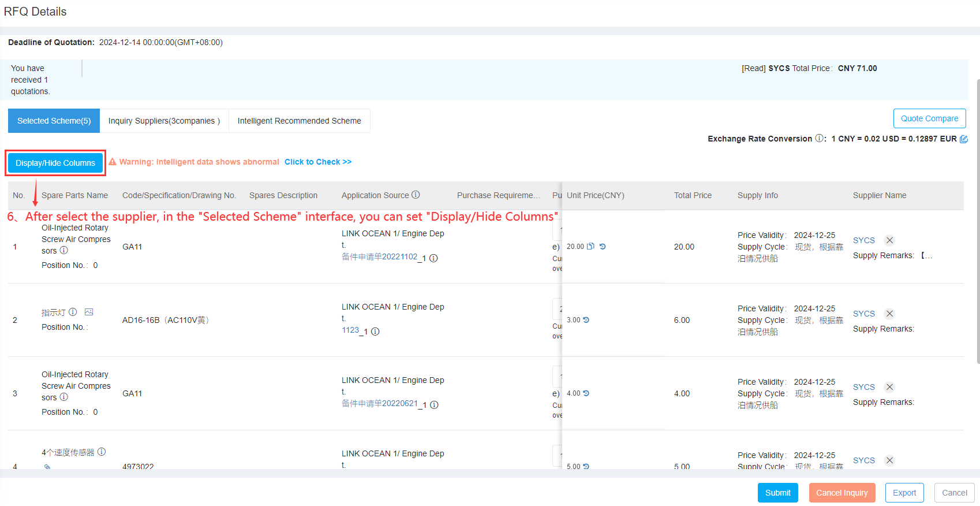Image resolution: width=980 pixels, height=506 pixels.
Task: Open SYCS supplier link in row 1
Action: [x=864, y=240]
